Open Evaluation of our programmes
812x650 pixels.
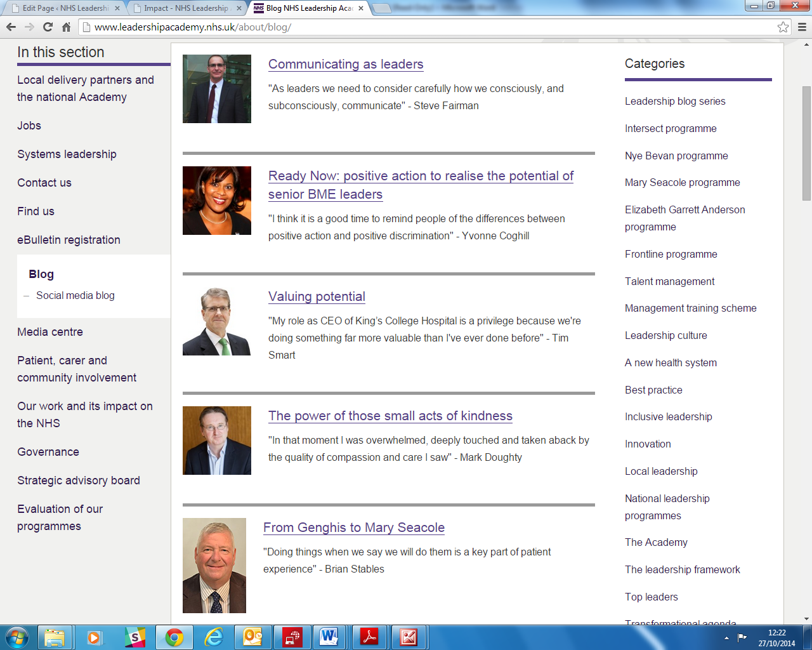coord(60,517)
